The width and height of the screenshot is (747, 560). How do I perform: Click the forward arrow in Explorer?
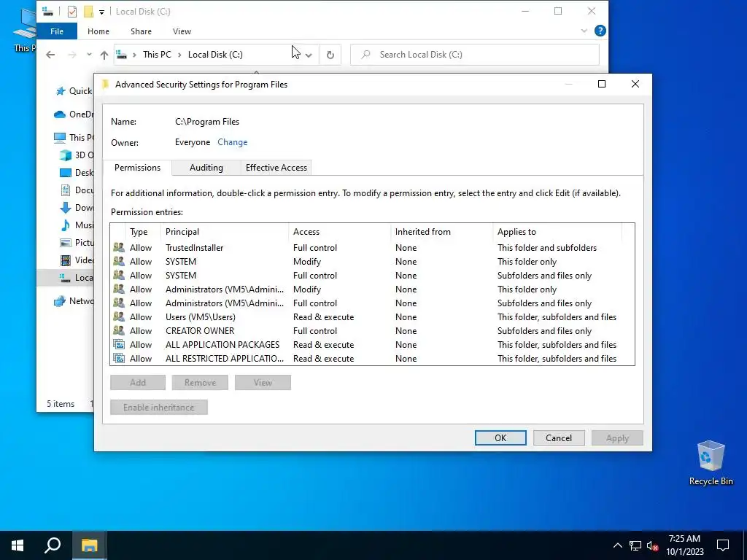tap(72, 55)
